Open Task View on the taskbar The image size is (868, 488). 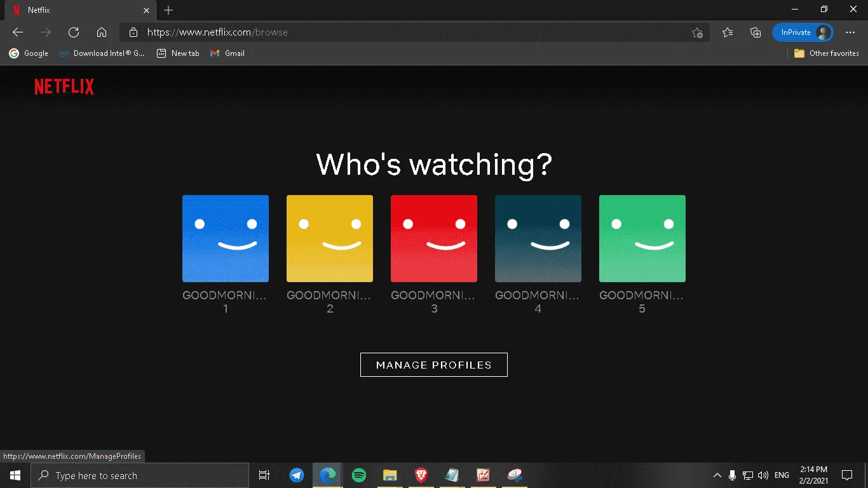click(x=264, y=475)
